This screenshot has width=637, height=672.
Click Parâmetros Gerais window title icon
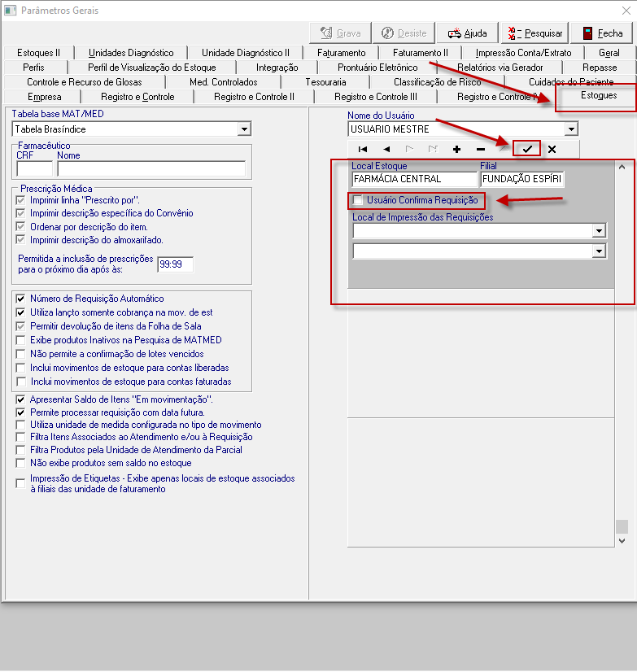point(11,11)
